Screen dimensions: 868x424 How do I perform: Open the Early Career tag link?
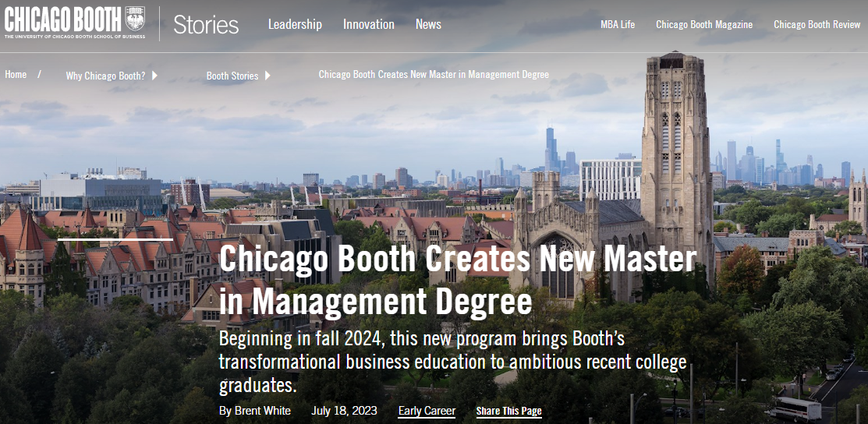click(x=427, y=411)
